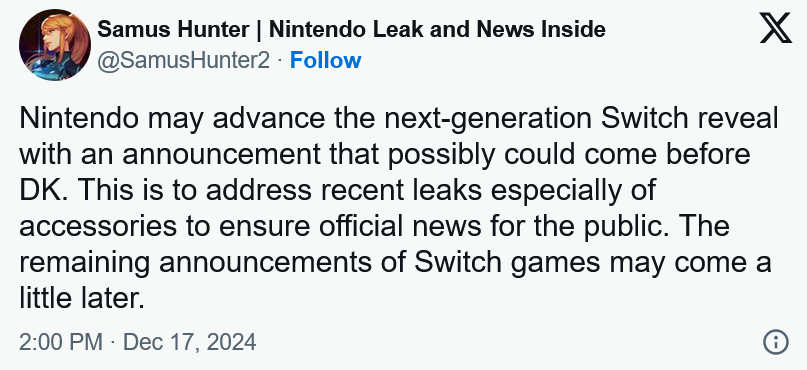The image size is (807, 370).
Task: Click the phrase 'could come before'
Action: tap(633, 154)
